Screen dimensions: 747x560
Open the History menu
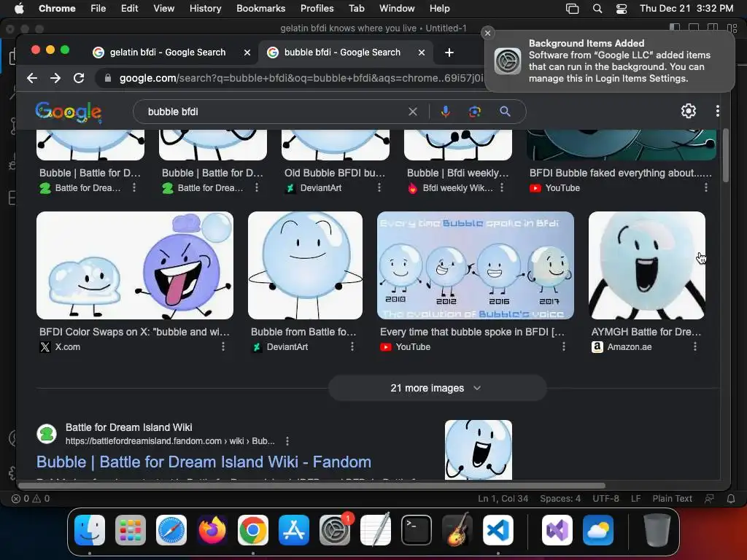pyautogui.click(x=205, y=9)
